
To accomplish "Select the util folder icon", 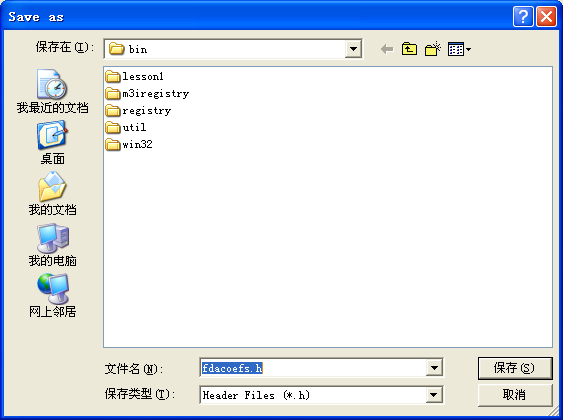I will (x=113, y=127).
